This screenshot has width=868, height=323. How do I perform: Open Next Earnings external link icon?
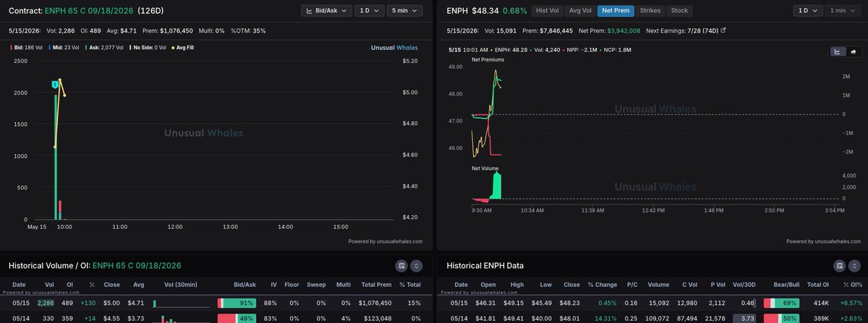(x=723, y=30)
